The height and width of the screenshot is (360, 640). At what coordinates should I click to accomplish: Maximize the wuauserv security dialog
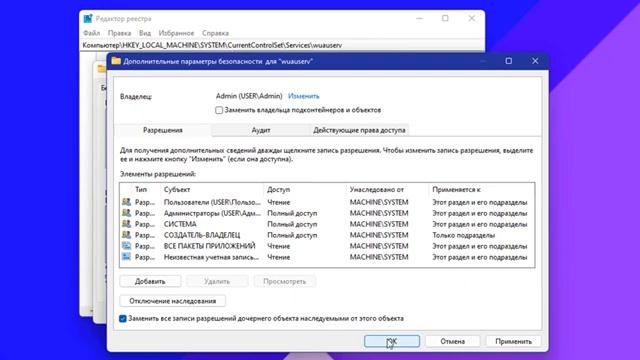point(509,61)
